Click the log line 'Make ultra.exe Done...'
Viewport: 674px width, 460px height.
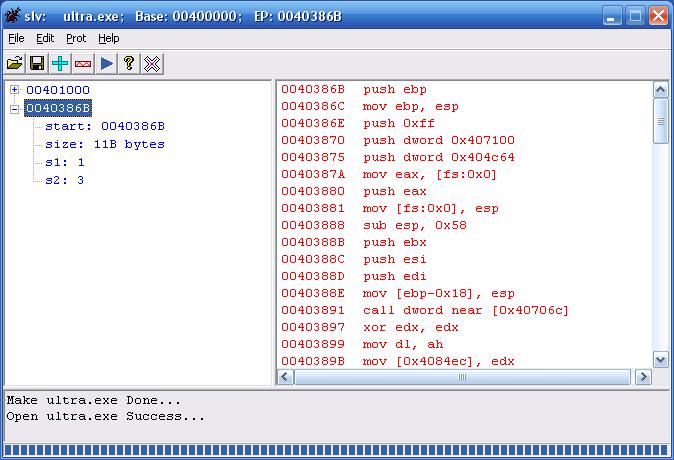93,400
